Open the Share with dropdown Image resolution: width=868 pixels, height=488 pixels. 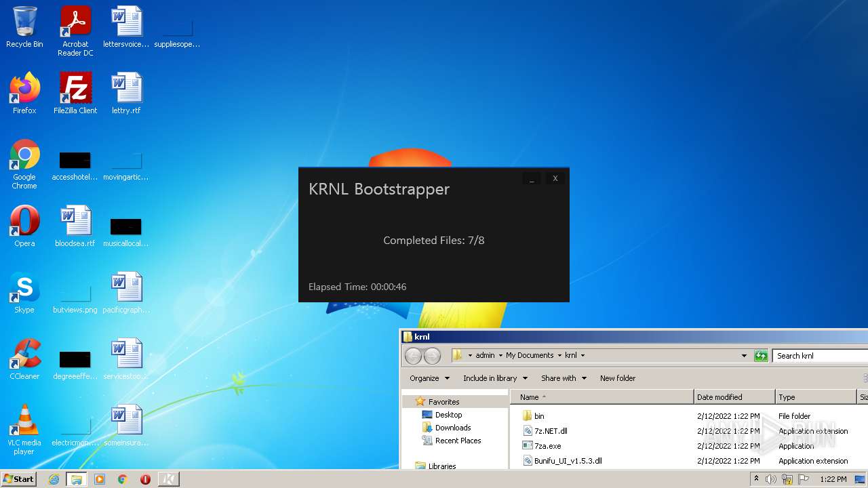pyautogui.click(x=564, y=378)
